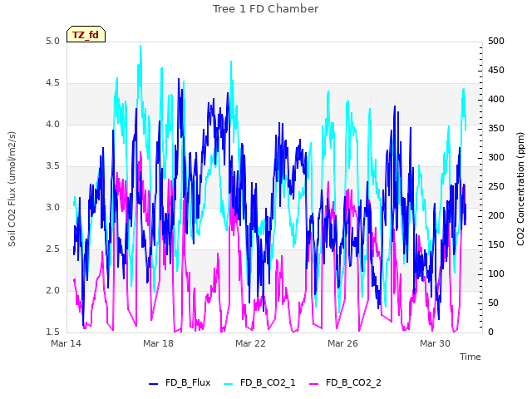This screenshot has height=399, width=532.
Task: Click the 0 right axis value
Action: coord(490,332)
